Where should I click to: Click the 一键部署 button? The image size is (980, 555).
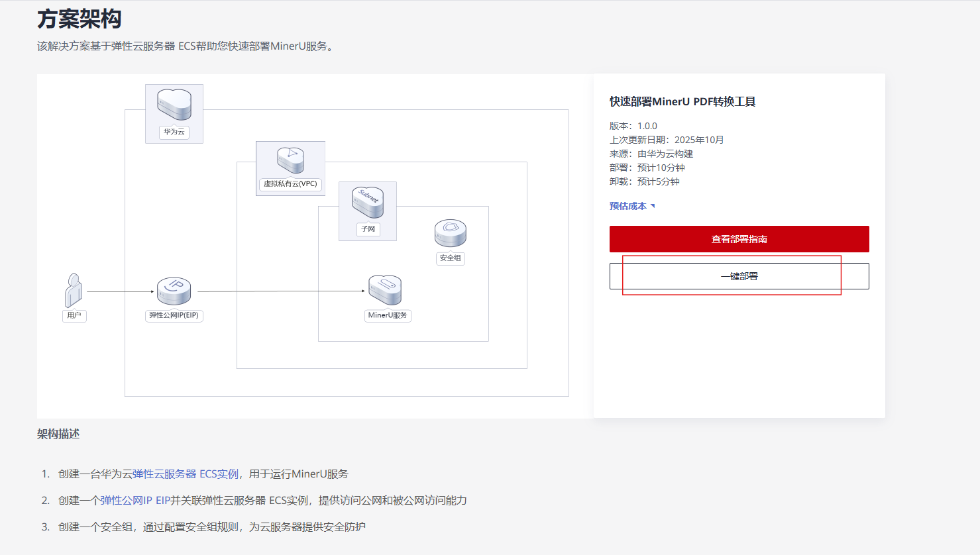click(x=739, y=276)
